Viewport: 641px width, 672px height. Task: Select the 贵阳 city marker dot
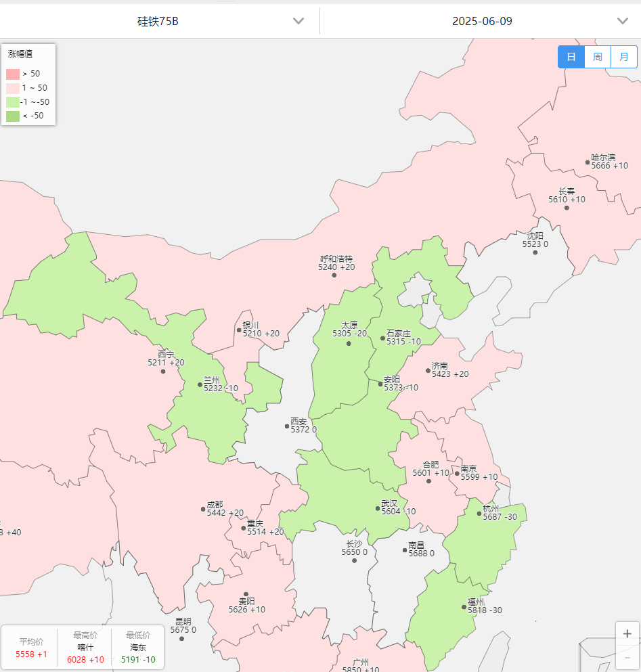click(x=246, y=594)
